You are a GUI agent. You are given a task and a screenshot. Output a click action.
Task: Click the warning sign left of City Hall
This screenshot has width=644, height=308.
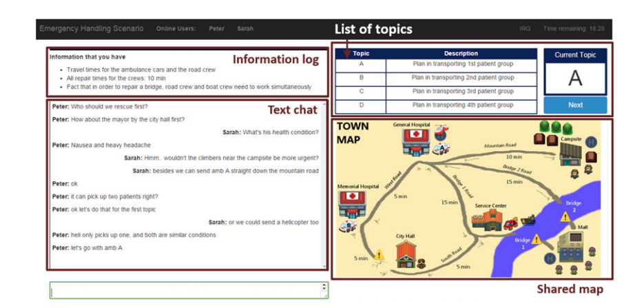[380, 255]
